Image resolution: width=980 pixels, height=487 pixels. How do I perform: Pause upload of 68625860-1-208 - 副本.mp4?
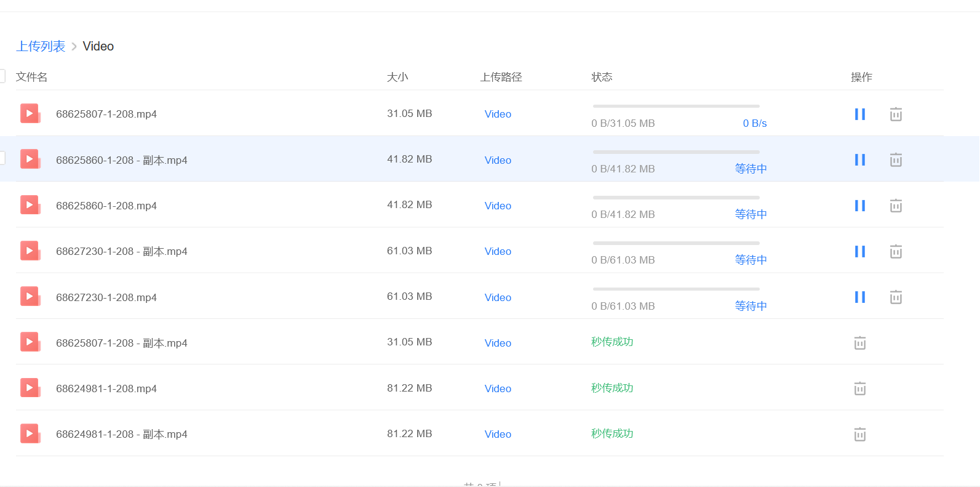click(859, 160)
